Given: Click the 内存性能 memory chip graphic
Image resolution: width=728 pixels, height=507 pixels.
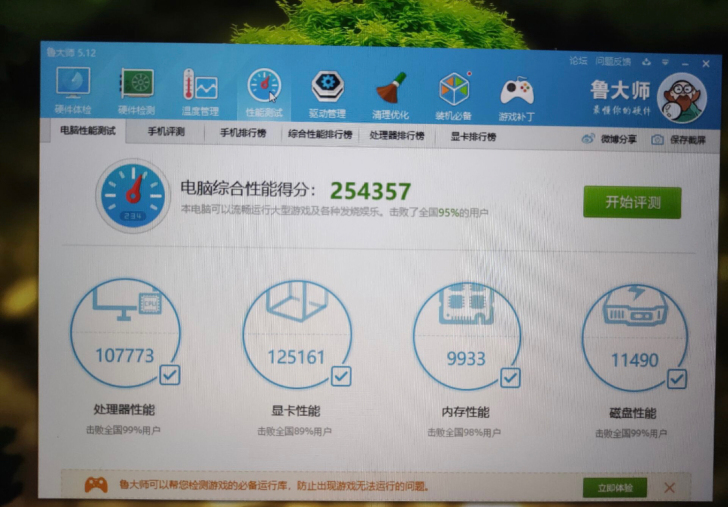Looking at the screenshot, I should tap(467, 304).
